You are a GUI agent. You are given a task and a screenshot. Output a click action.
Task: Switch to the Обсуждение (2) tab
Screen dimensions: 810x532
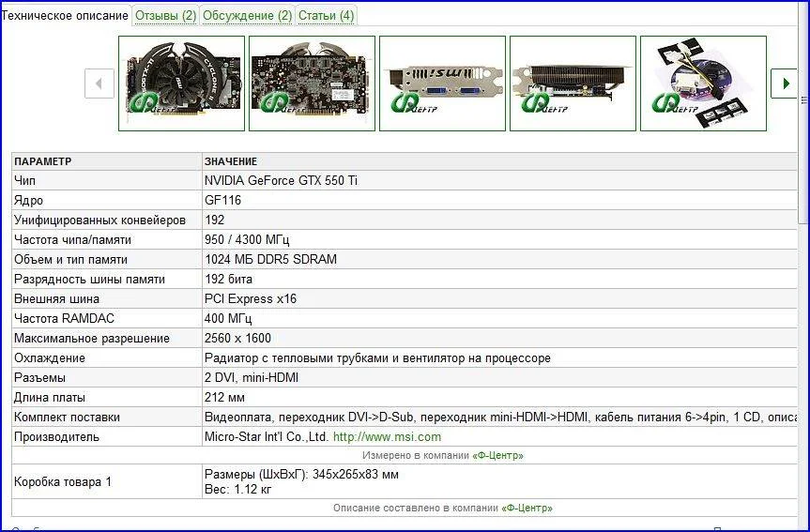[248, 16]
